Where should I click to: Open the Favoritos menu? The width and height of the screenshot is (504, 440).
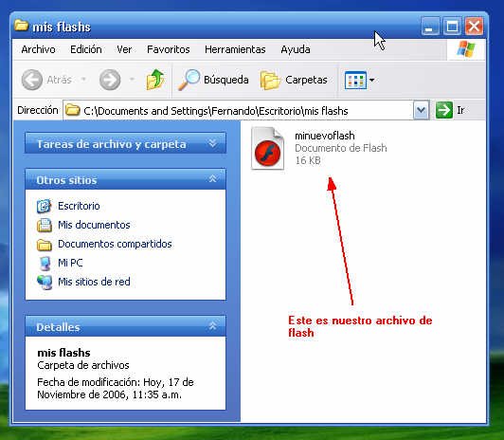click(x=168, y=49)
